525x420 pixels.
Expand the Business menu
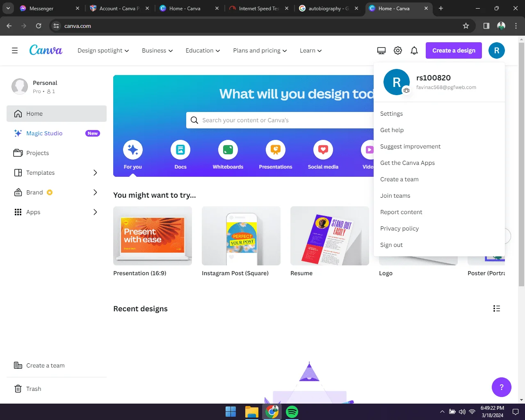pos(157,50)
